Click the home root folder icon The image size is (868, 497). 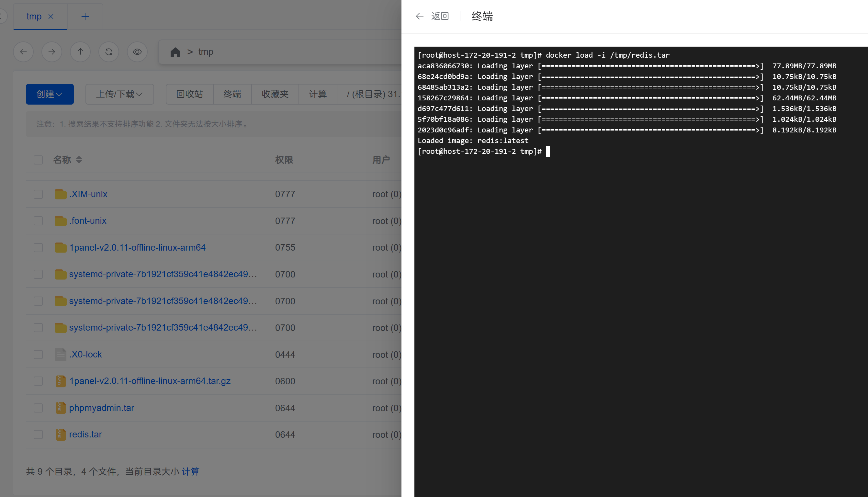point(175,52)
